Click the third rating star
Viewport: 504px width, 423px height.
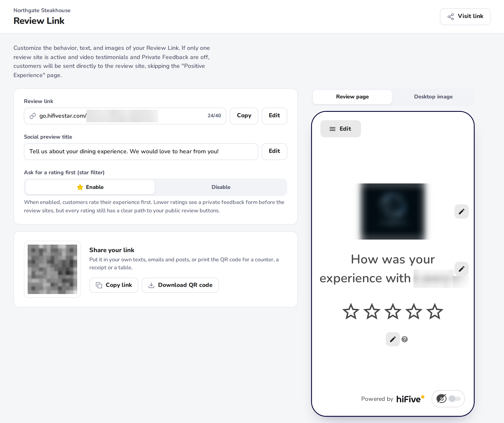coord(393,312)
